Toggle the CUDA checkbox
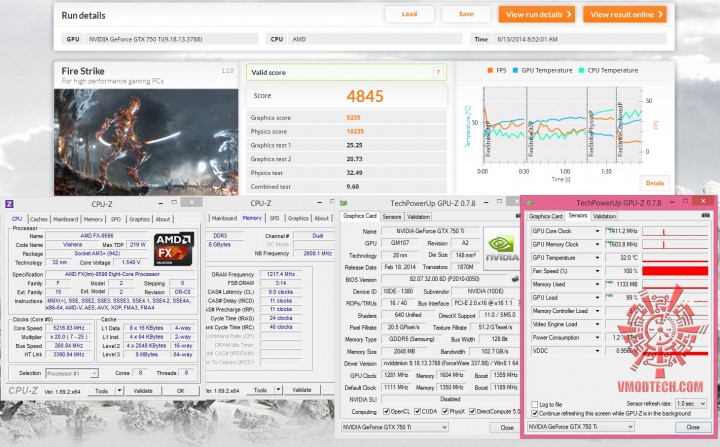Screen dimensions: 720x447 (x=417, y=411)
